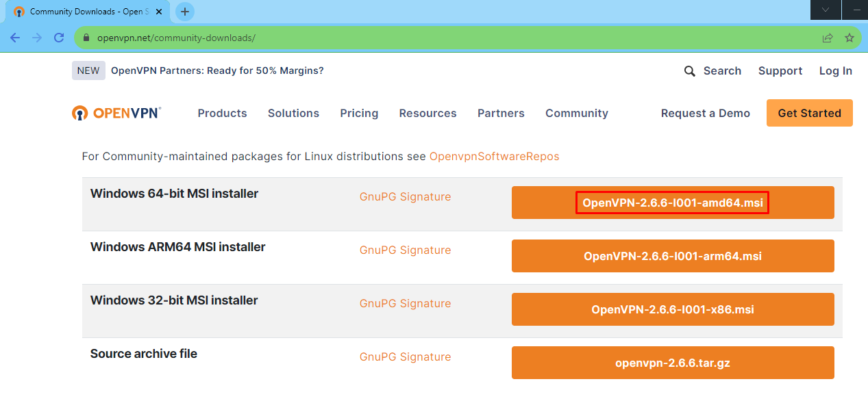Click the Search text link
868x401 pixels.
pos(722,71)
